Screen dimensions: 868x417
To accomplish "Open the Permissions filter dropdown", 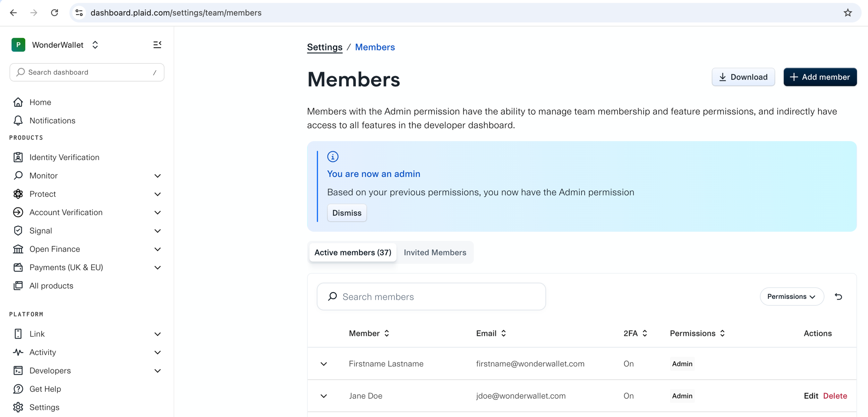I will coord(792,297).
